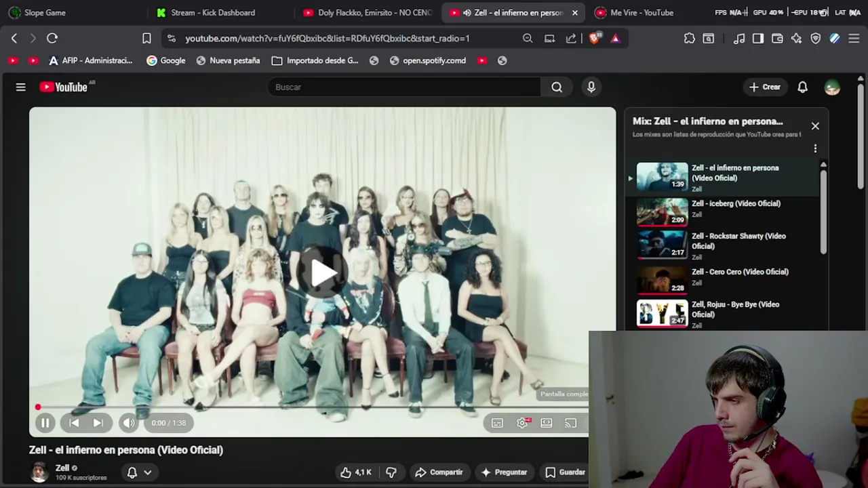Screen dimensions: 868x488
Task: Click the page vertical scrollbar
Action: point(861,136)
